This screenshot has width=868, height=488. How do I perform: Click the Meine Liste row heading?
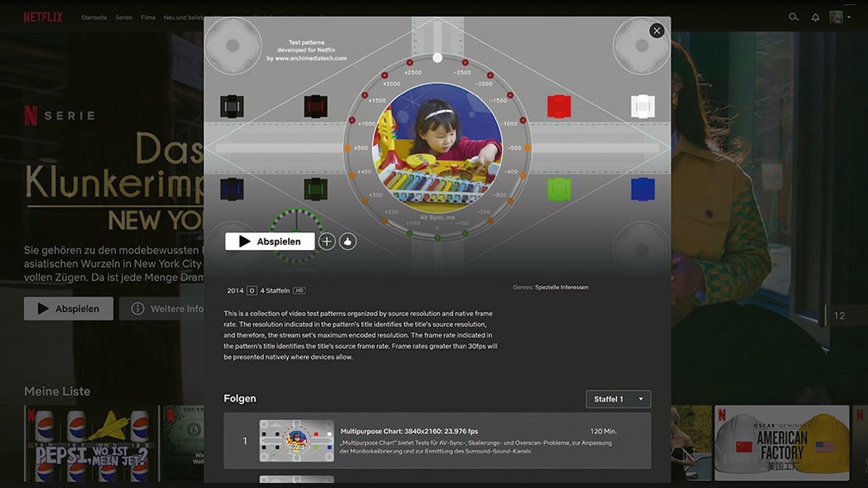click(x=57, y=391)
